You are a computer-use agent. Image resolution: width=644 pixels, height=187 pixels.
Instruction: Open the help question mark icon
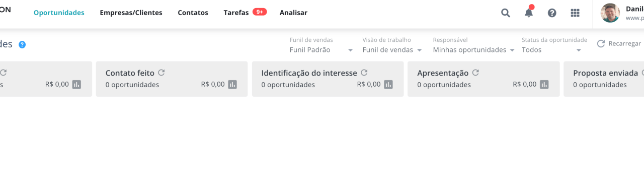pos(552,13)
